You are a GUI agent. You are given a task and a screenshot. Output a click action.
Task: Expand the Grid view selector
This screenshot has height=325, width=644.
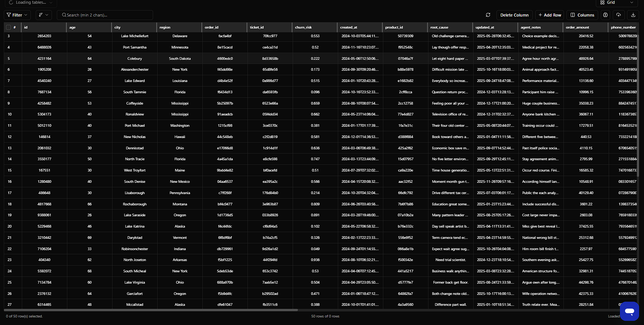[x=617, y=3]
